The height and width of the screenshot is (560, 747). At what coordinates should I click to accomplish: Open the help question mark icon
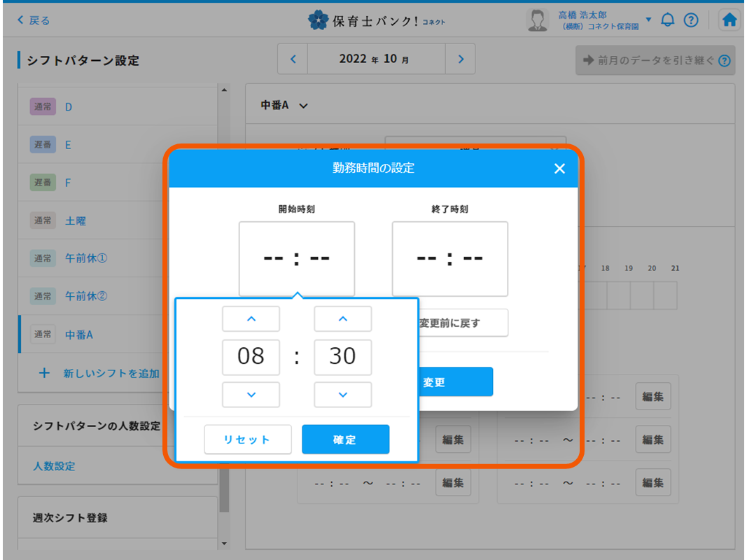coord(691,20)
